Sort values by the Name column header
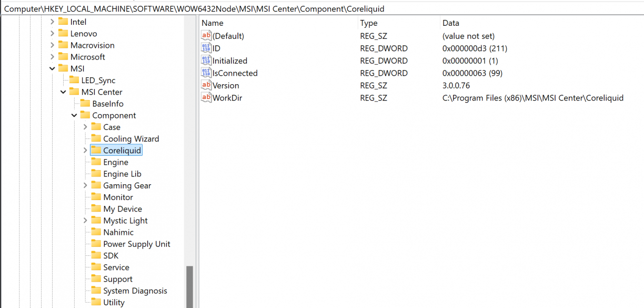644x308 pixels. tap(213, 23)
